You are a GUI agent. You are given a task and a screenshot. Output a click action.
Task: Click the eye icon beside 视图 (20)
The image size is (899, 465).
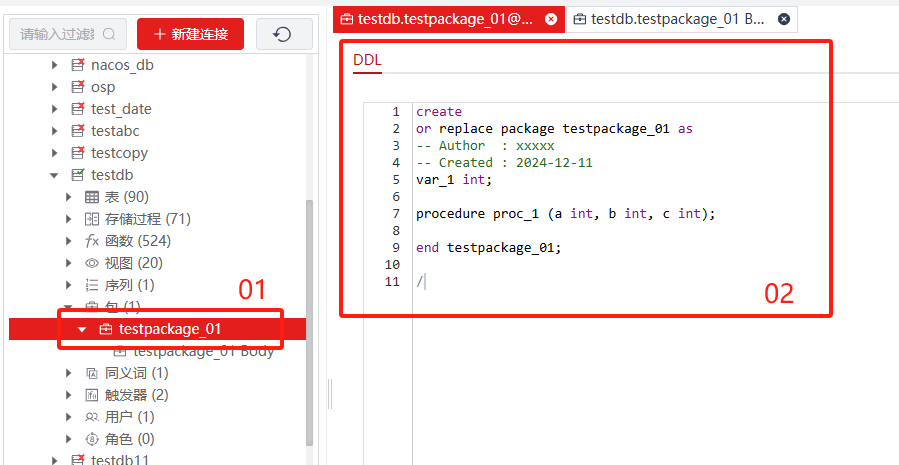coord(92,263)
